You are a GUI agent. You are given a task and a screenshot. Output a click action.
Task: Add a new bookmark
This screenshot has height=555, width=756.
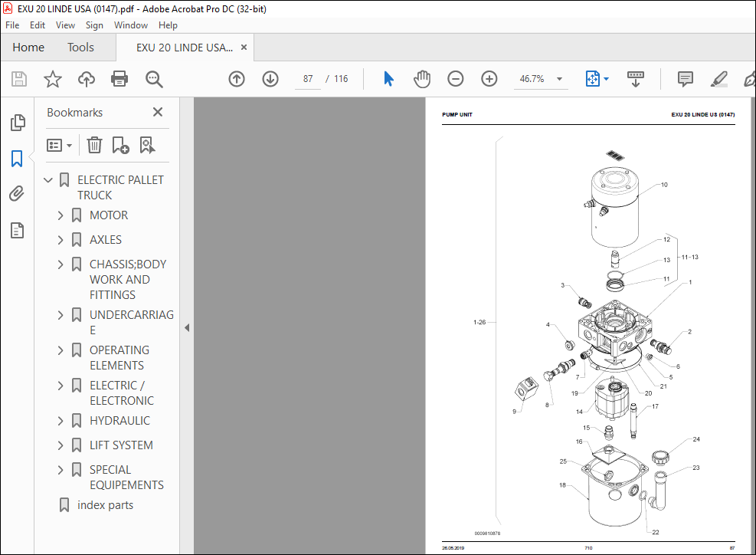[x=120, y=145]
